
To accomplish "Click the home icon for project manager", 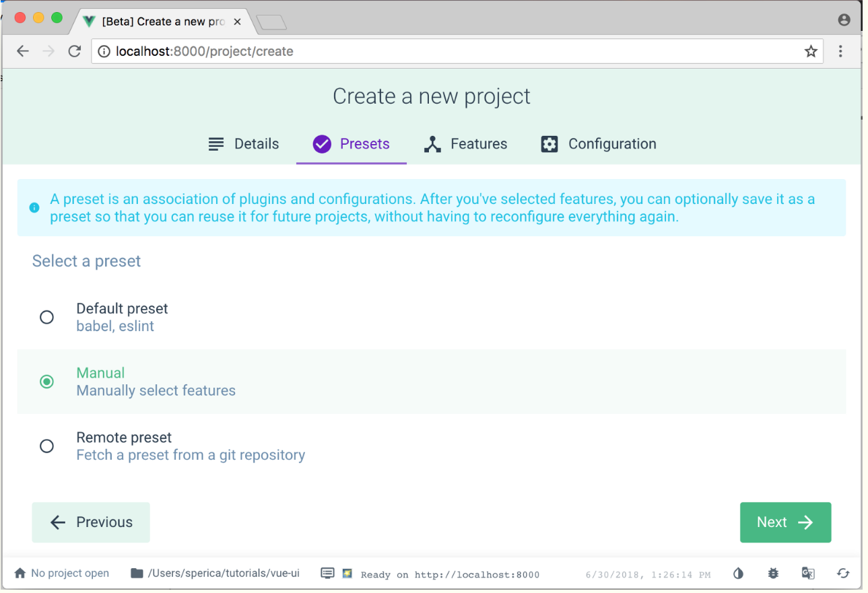I will click(x=20, y=573).
